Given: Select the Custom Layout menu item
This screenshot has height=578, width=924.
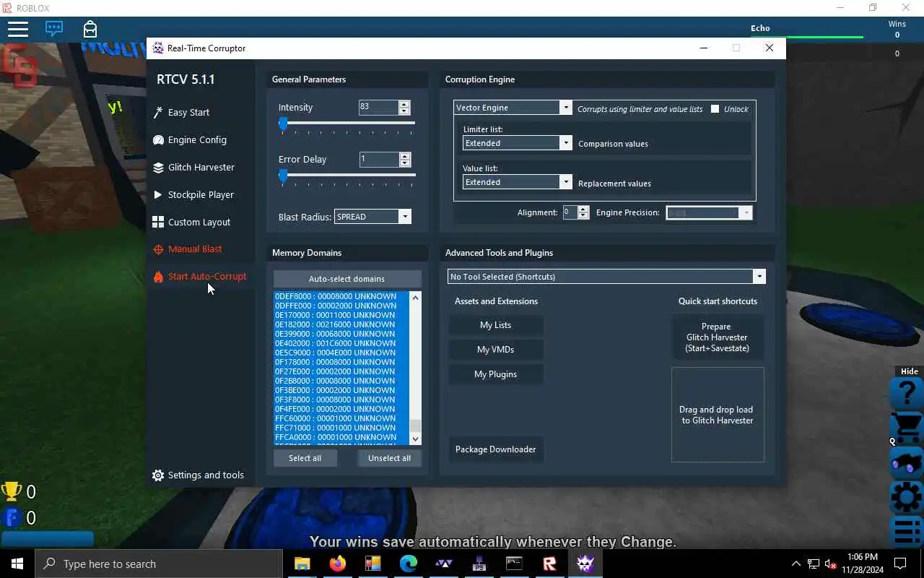Looking at the screenshot, I should point(199,223).
